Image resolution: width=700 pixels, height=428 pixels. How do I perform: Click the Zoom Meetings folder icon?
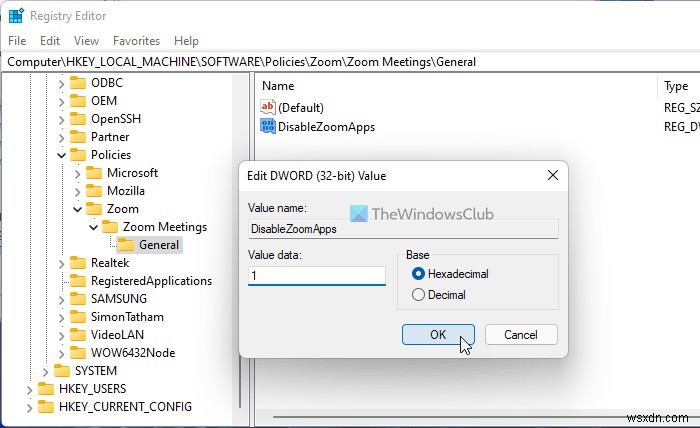pos(110,227)
